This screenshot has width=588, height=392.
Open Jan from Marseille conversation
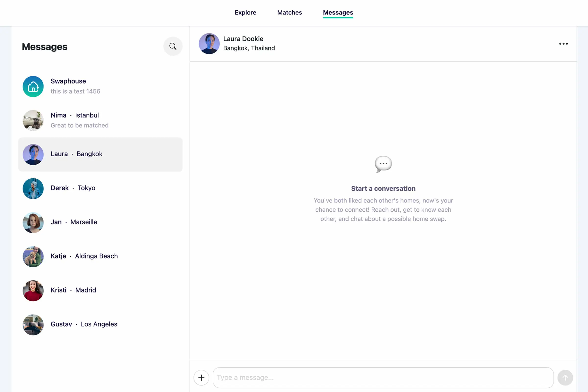(100, 222)
